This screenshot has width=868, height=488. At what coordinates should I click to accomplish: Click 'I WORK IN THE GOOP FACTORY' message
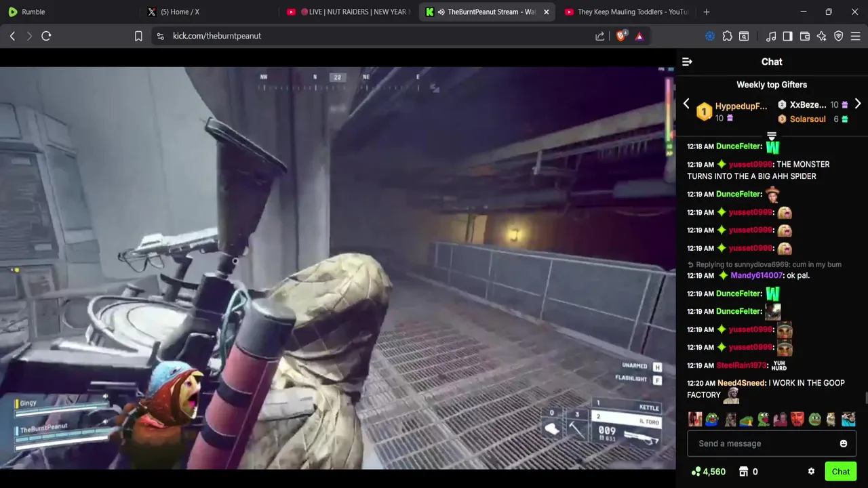coord(766,389)
